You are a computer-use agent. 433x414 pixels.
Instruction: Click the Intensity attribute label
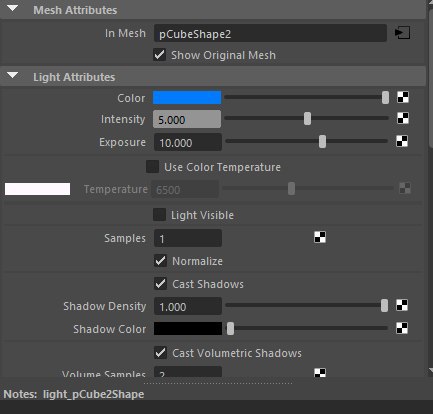(x=123, y=119)
